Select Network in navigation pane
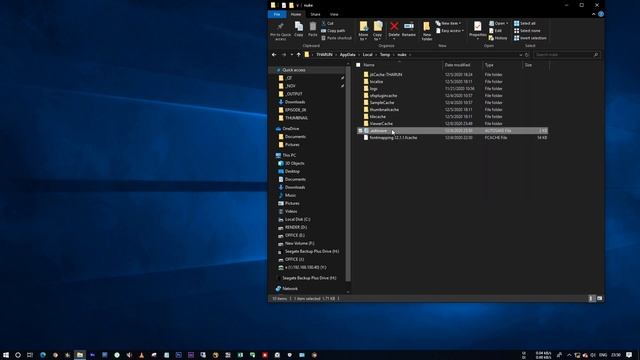The image size is (640, 360). pyautogui.click(x=290, y=289)
